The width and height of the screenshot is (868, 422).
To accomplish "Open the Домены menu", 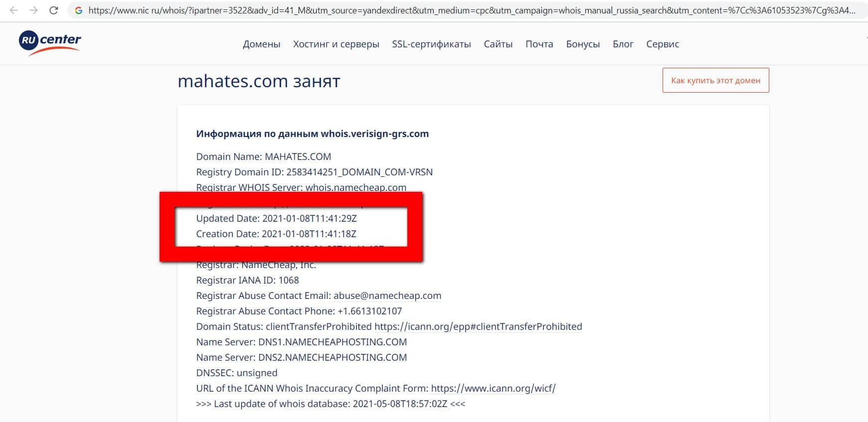I will 262,44.
